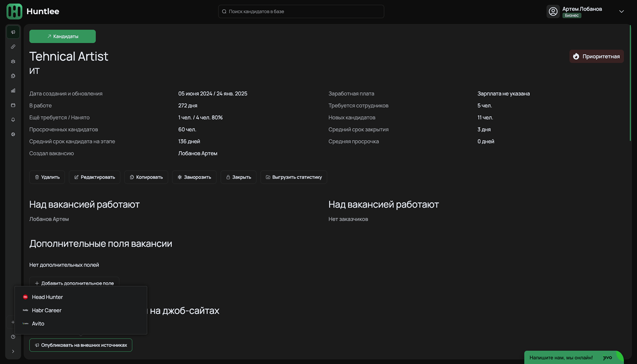Viewport: 637px width, 364px height.
Task: Select Head Hunter from the popup menu
Action: point(47,297)
